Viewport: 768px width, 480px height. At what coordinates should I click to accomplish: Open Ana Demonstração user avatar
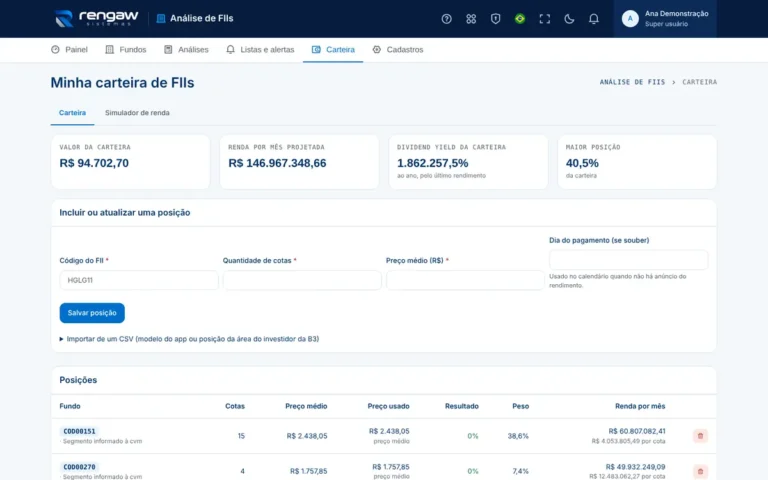630,19
